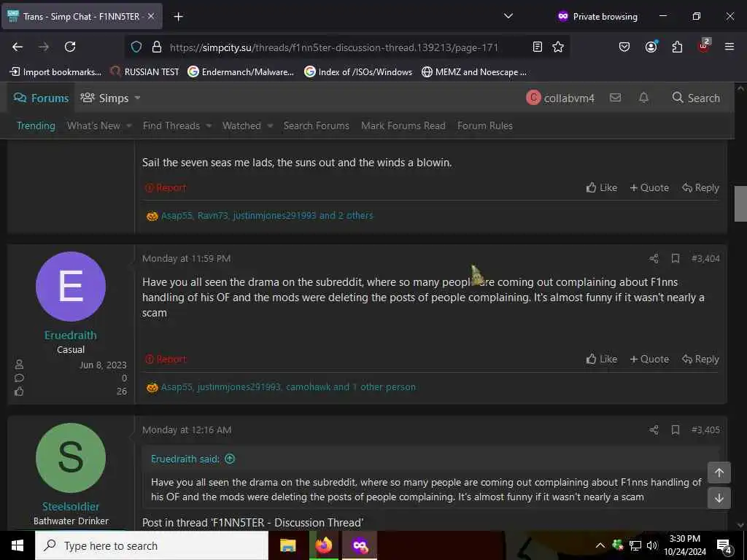Reply to the 'Sail the seven seas' post
The height and width of the screenshot is (560, 747).
(700, 187)
